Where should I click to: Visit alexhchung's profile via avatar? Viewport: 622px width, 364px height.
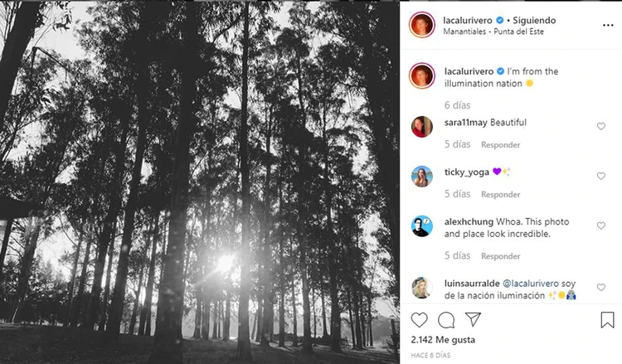[421, 226]
